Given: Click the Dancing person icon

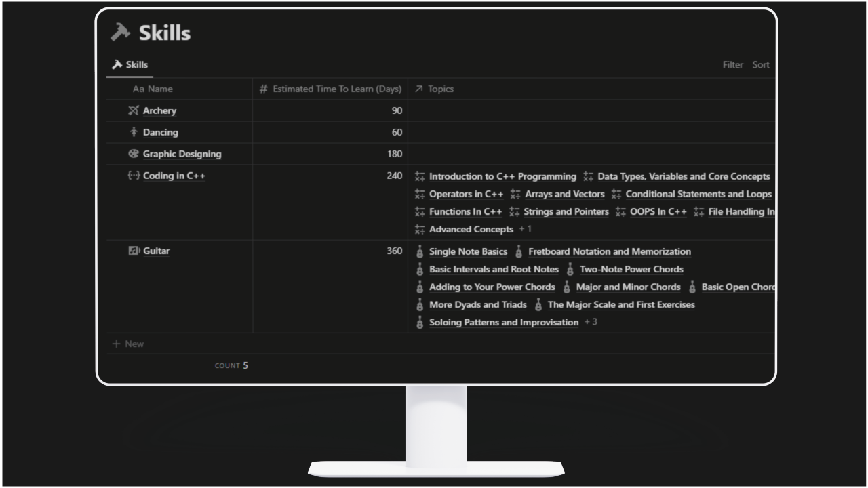Looking at the screenshot, I should (x=134, y=132).
